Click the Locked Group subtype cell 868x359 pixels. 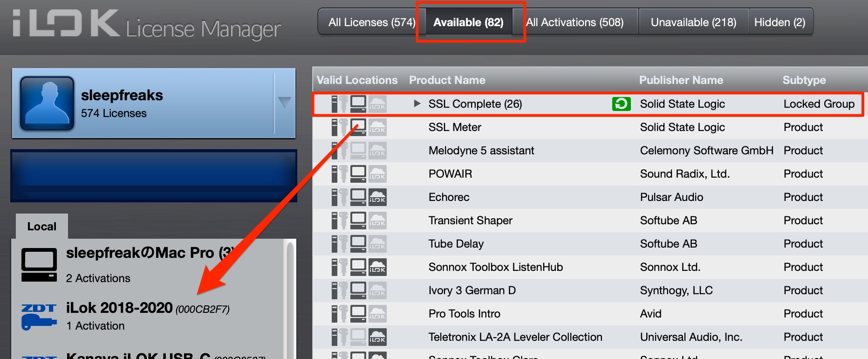(819, 104)
